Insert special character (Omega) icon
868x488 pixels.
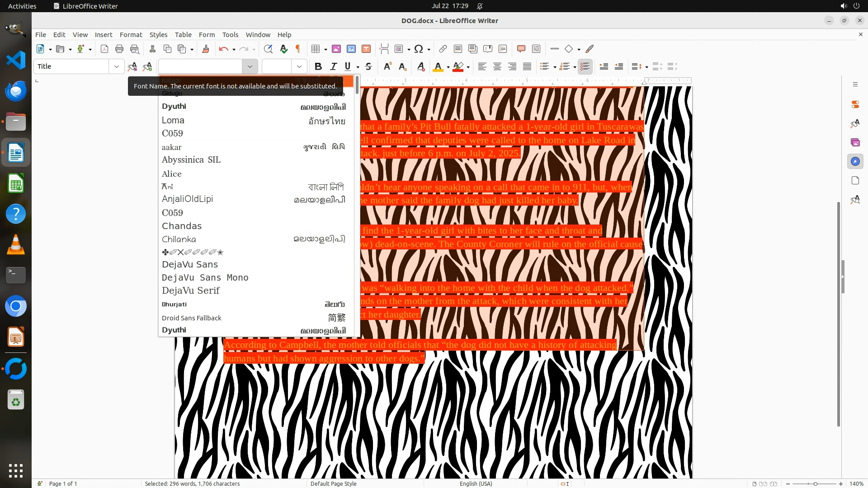tap(419, 49)
